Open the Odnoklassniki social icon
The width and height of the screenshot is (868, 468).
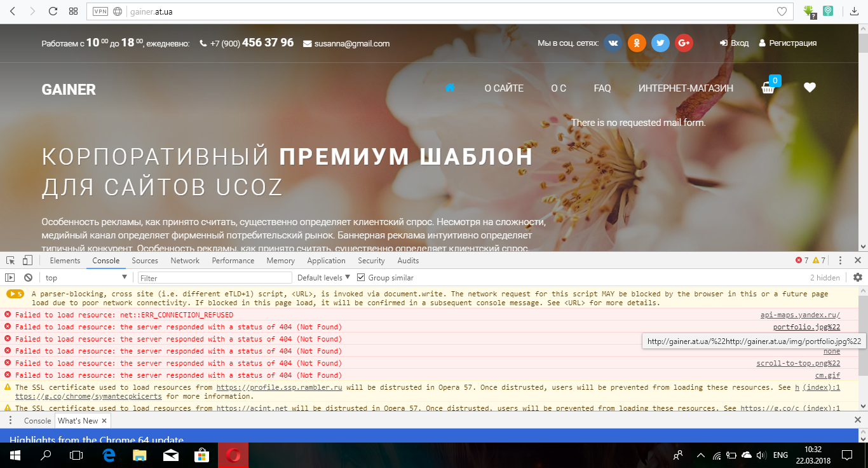637,43
